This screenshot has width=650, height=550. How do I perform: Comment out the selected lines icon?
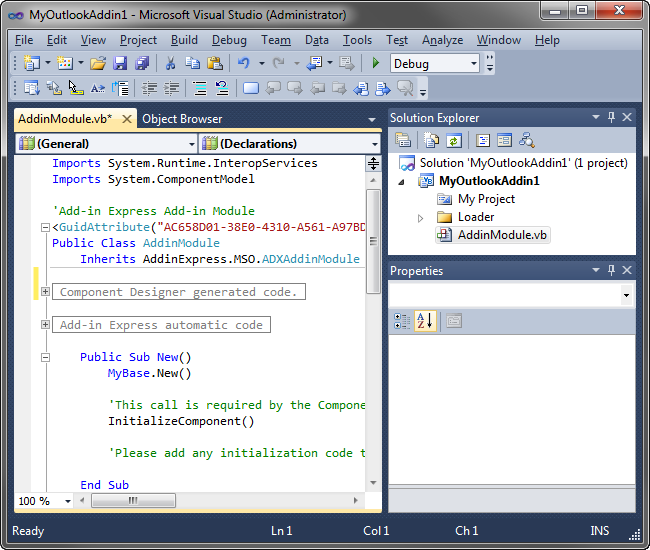click(200, 88)
